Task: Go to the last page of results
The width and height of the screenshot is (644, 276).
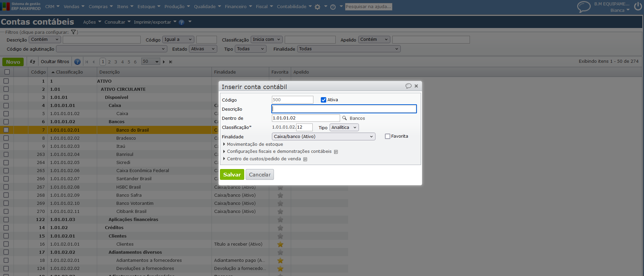Action: [171, 62]
